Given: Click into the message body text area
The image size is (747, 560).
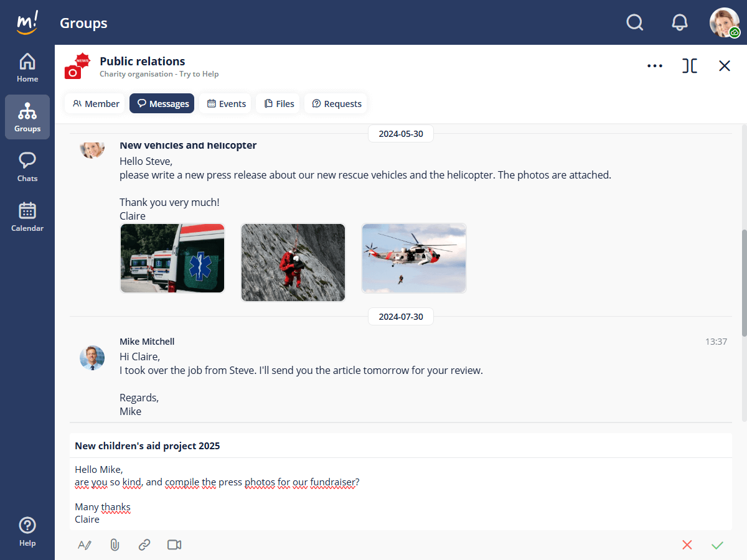Looking at the screenshot, I should click(x=401, y=494).
